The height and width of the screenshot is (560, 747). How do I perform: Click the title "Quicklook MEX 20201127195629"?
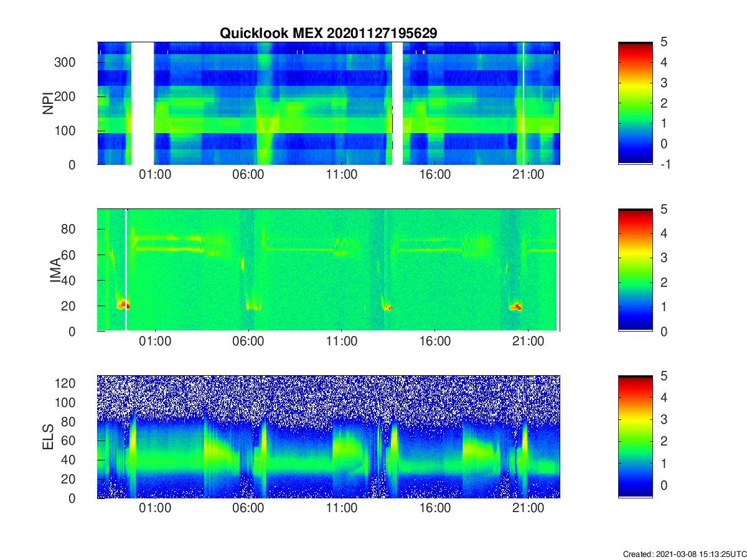pos(328,34)
